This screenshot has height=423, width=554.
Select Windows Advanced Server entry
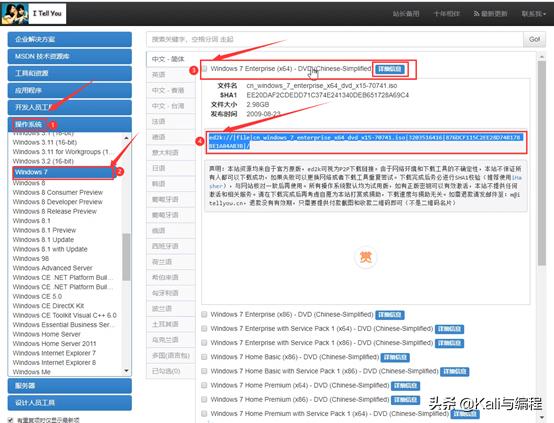pyautogui.click(x=53, y=268)
